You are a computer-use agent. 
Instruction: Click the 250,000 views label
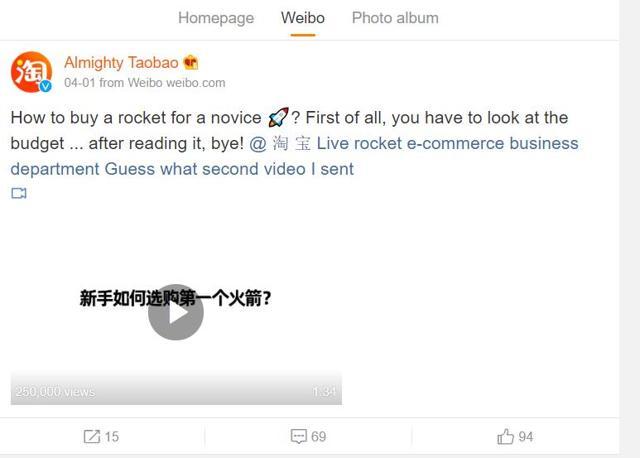56,391
